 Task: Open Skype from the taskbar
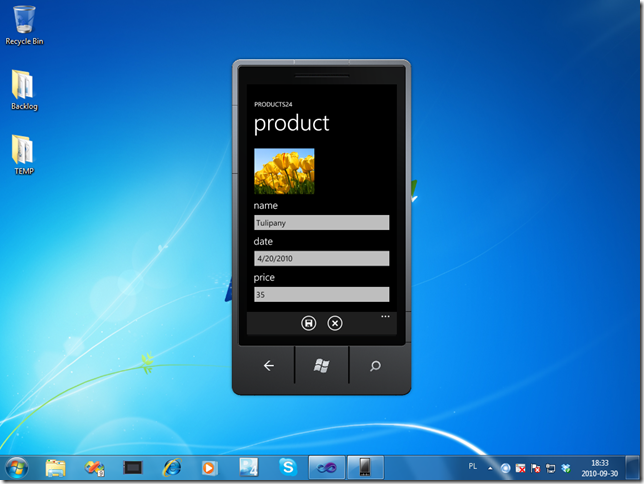coord(288,467)
